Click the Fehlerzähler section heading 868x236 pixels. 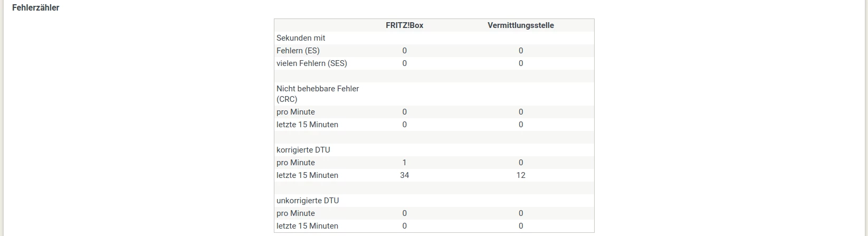tap(36, 8)
